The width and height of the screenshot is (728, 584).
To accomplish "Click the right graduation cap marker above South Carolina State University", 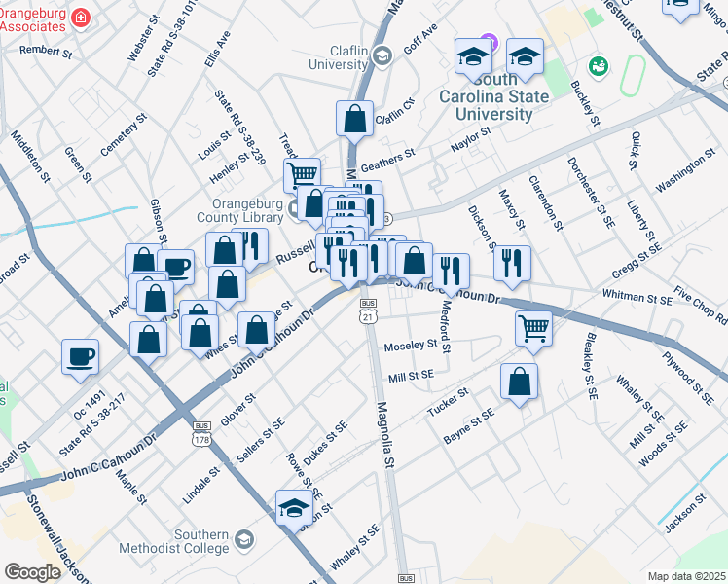I will [x=525, y=58].
